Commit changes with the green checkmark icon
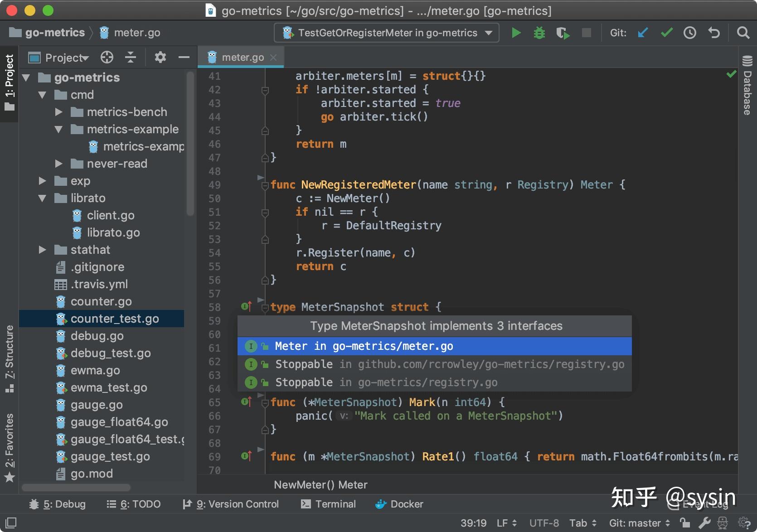The height and width of the screenshot is (532, 757). [x=666, y=32]
